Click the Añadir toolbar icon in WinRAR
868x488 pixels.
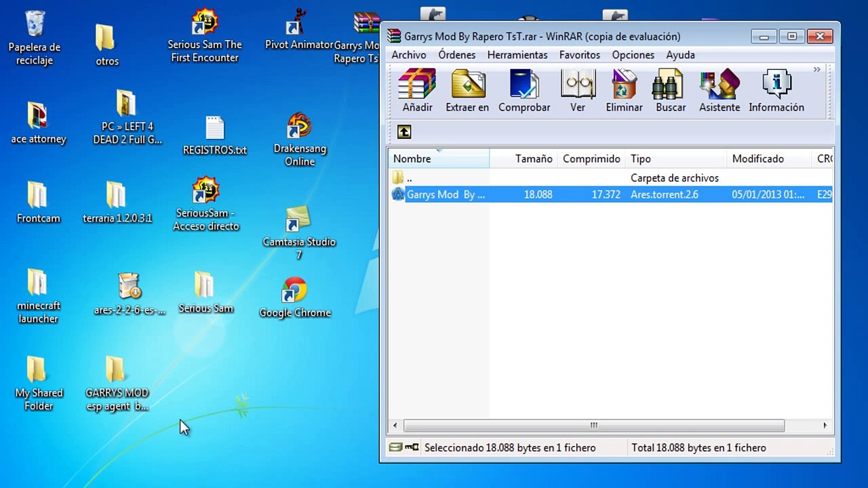pyautogui.click(x=417, y=90)
